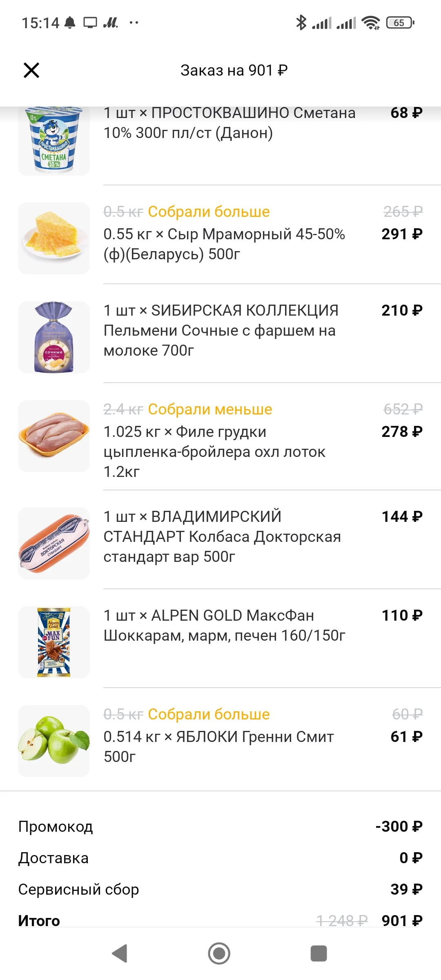Select the ВЛАДИМИРСКИЙ СТАНДАРТ Колбаса item name
The width and height of the screenshot is (441, 980).
click(x=222, y=537)
